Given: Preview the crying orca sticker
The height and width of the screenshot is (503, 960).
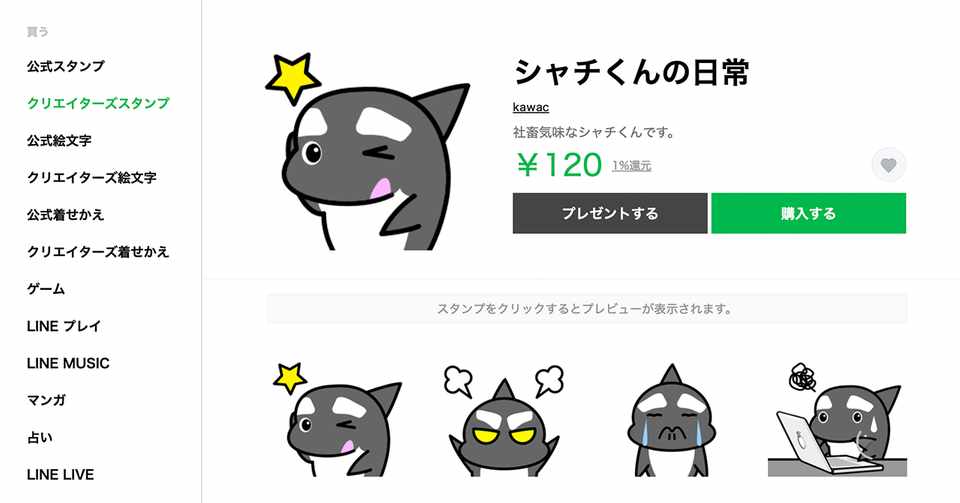Looking at the screenshot, I should [x=671, y=420].
